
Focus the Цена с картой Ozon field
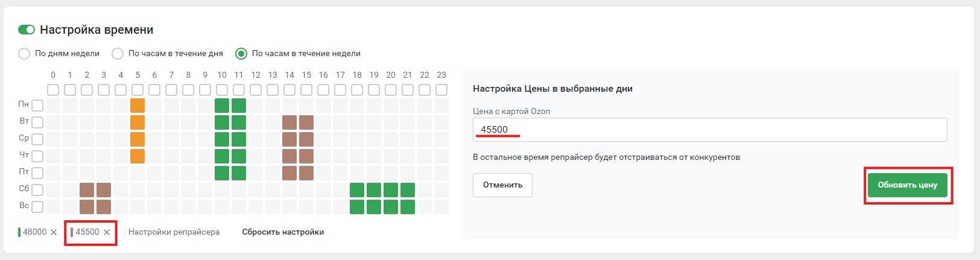(x=709, y=130)
